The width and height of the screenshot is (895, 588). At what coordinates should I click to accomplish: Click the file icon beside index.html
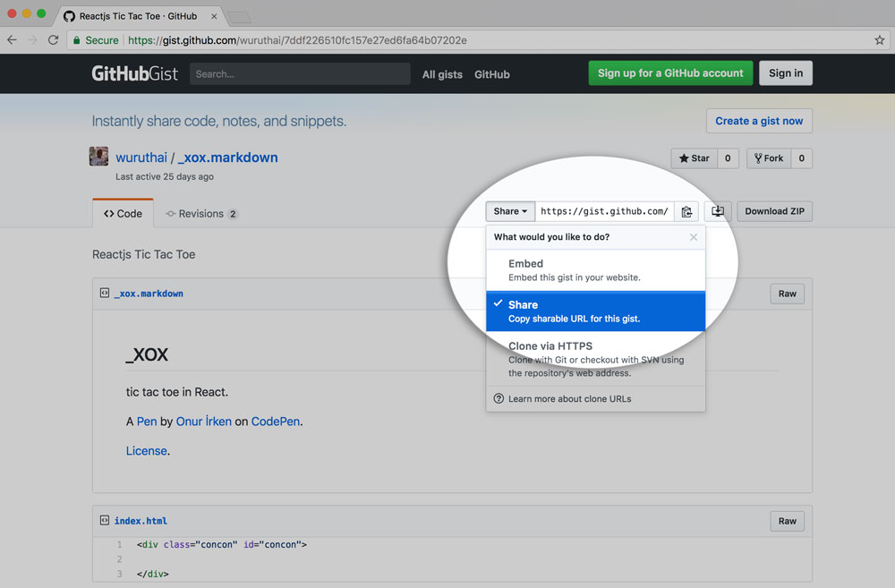(x=105, y=520)
